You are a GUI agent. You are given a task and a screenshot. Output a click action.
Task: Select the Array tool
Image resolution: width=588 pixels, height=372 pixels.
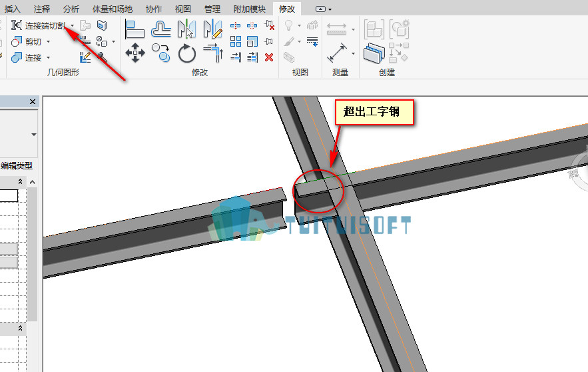(x=236, y=41)
